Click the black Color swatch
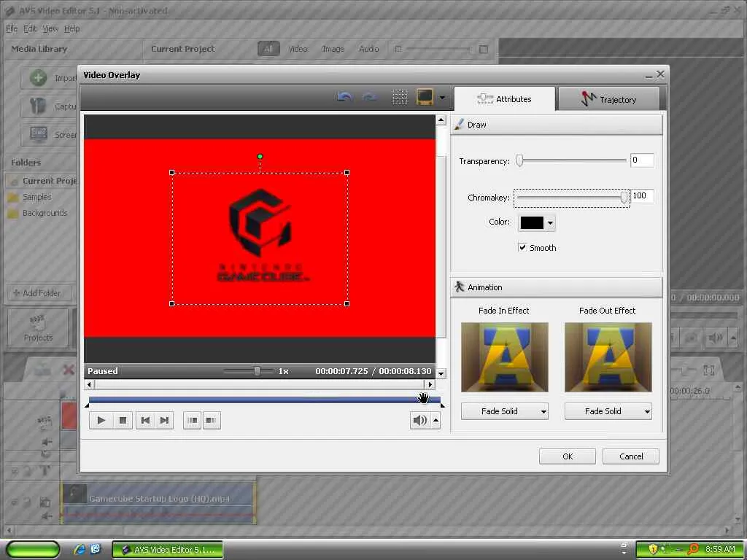Image resolution: width=747 pixels, height=560 pixels. coord(532,222)
